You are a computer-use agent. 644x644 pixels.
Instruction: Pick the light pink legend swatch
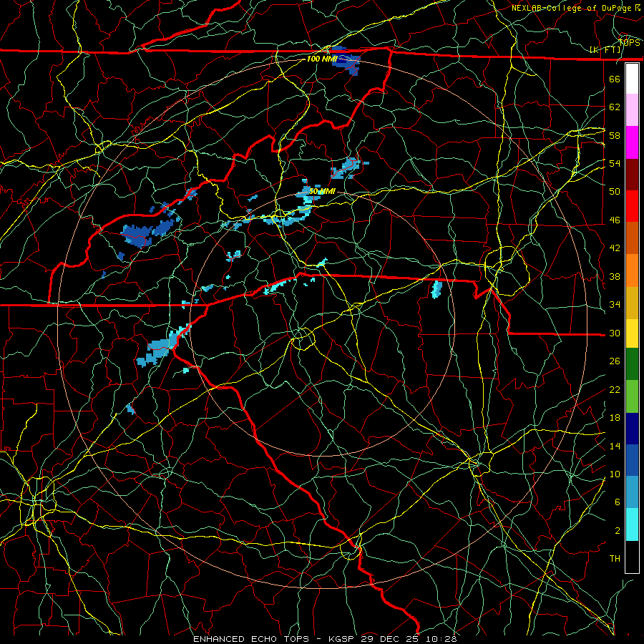click(x=632, y=110)
